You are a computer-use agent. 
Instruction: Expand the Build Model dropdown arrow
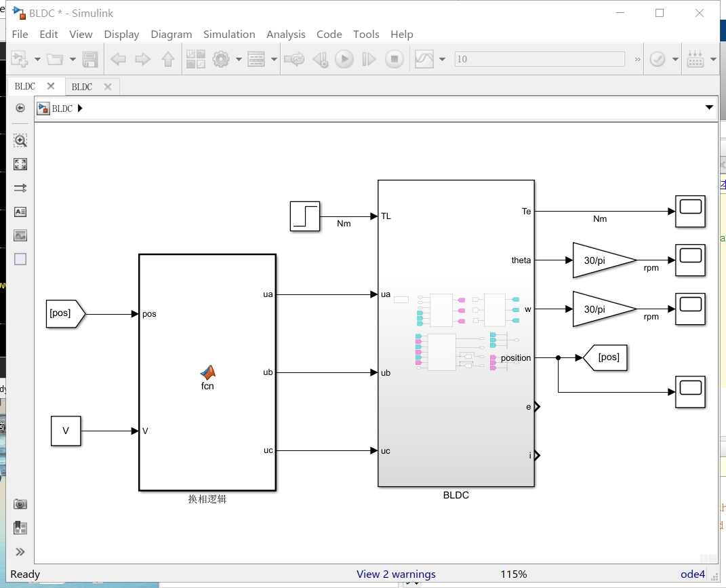click(x=713, y=59)
